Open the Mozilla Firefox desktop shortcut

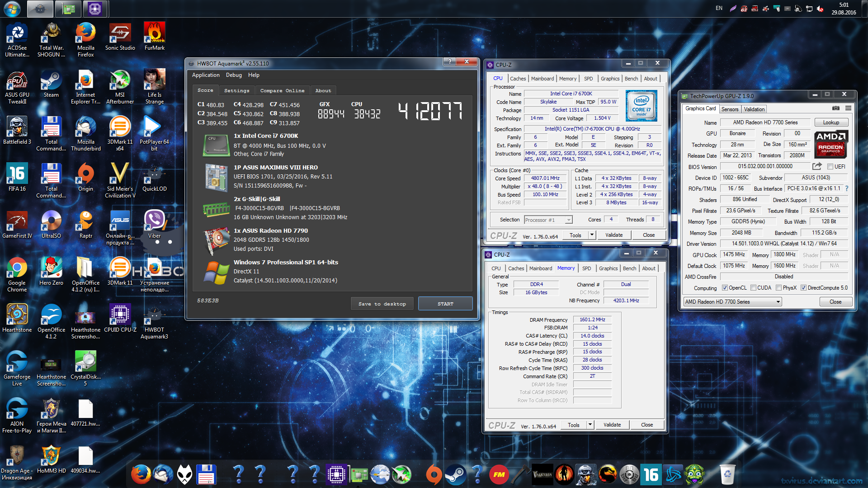pos(86,40)
